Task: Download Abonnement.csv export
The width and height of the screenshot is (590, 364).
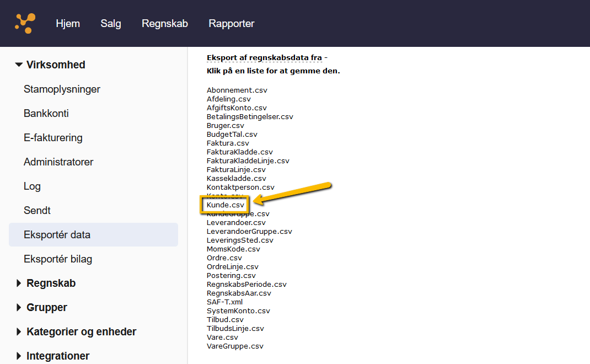Action: (x=237, y=90)
